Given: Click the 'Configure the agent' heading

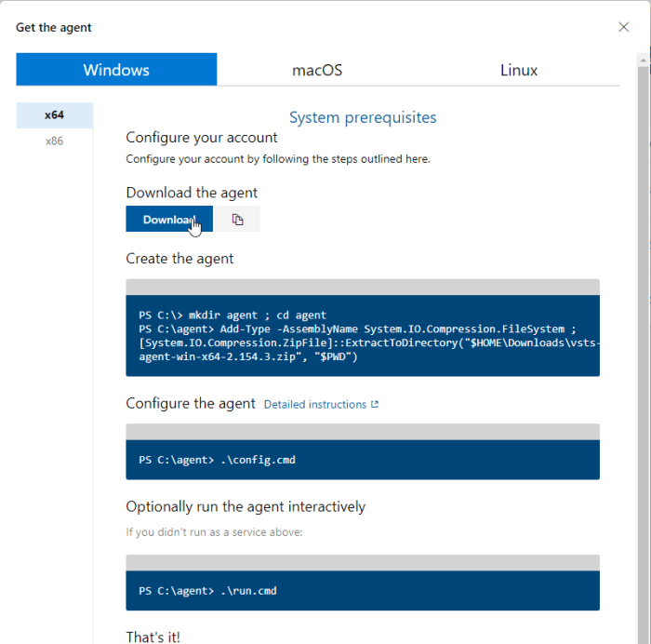Looking at the screenshot, I should click(x=191, y=404).
